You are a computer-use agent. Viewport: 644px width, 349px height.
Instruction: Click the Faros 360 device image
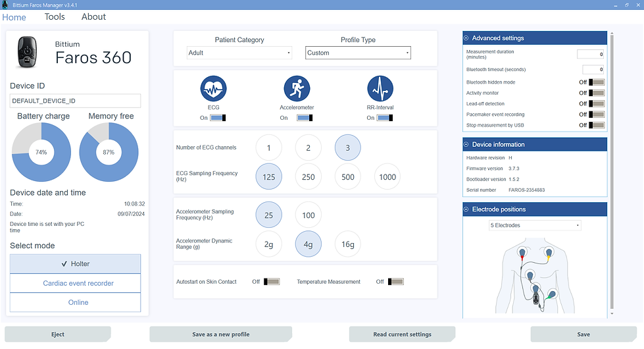[27, 52]
